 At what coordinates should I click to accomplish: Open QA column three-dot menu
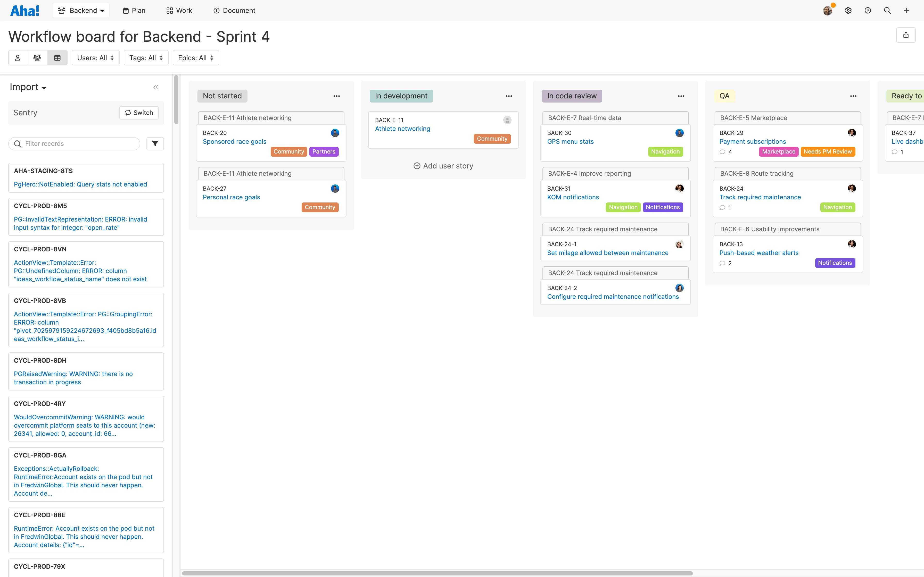853,96
